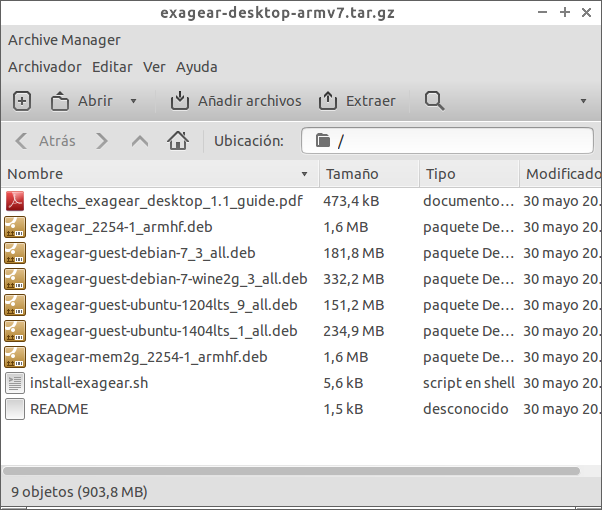
Task: Click icon of exagear-guest-debian-7_3_all.deb
Action: pyautogui.click(x=15, y=253)
